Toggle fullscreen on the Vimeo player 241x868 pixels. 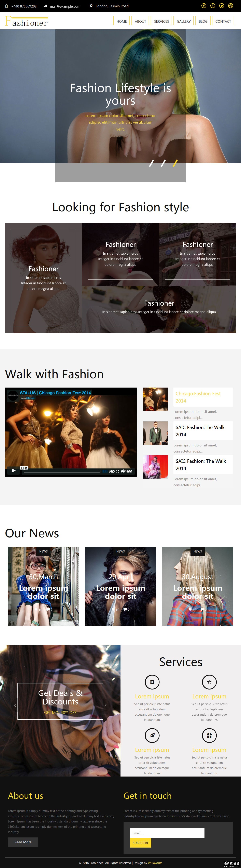pyautogui.click(x=117, y=471)
